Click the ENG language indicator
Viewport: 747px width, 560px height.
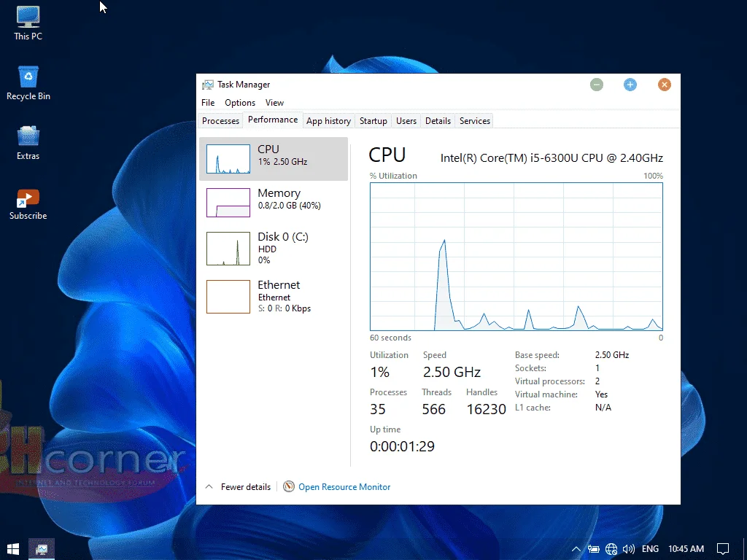click(650, 549)
